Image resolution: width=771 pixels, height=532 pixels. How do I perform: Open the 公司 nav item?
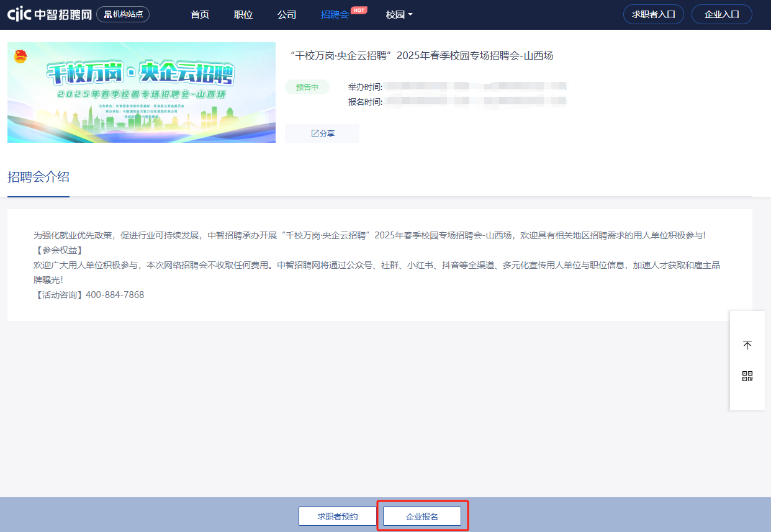click(x=287, y=15)
